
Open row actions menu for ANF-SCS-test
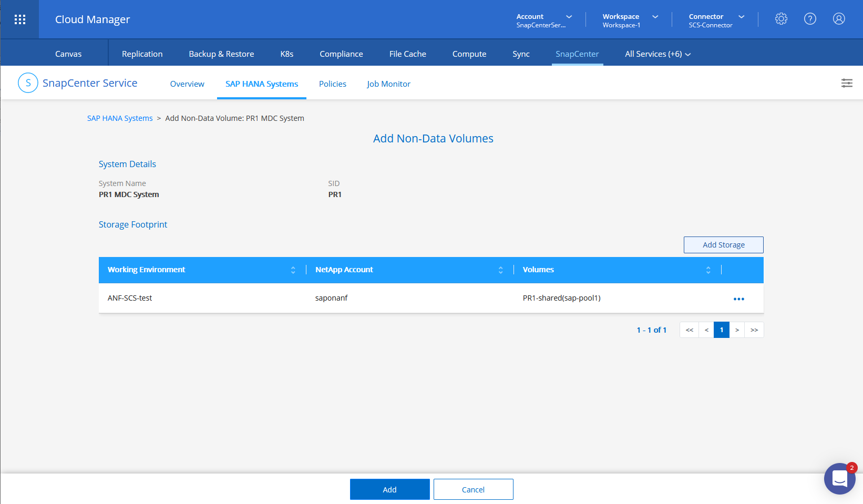point(739,299)
